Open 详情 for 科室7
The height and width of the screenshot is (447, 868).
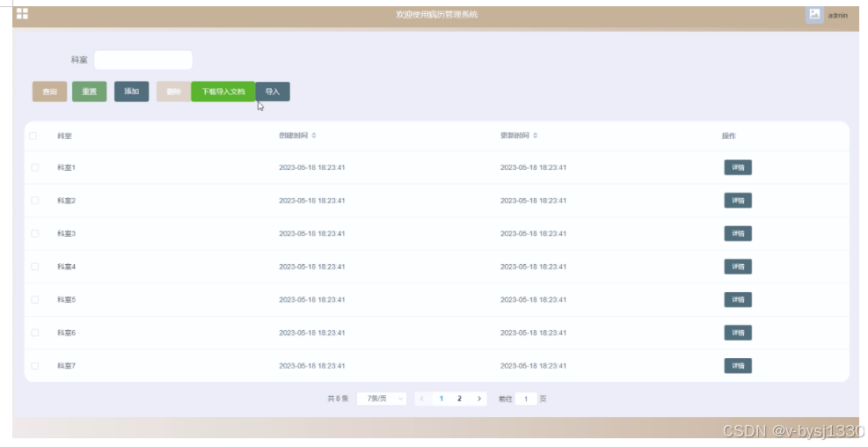[738, 365]
